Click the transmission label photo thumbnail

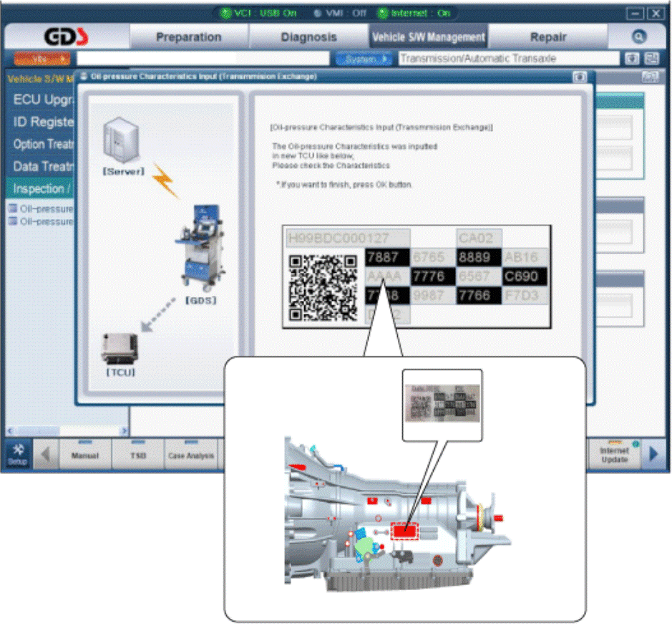click(x=442, y=403)
